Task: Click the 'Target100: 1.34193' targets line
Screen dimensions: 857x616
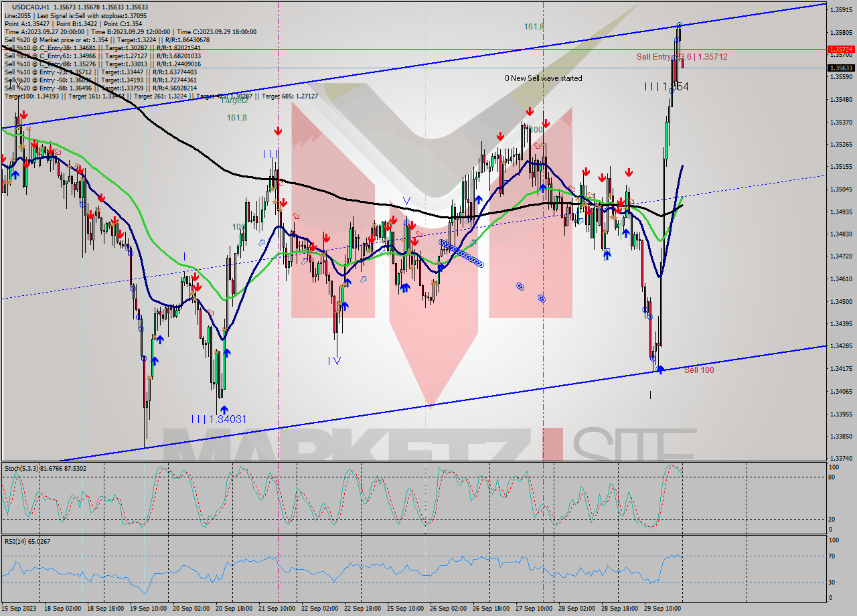Action: click(161, 96)
